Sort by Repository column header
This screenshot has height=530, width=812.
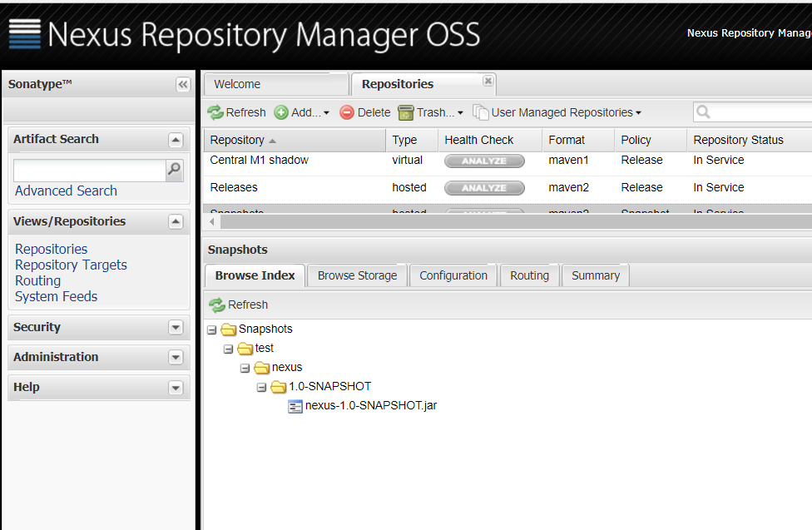[295, 140]
